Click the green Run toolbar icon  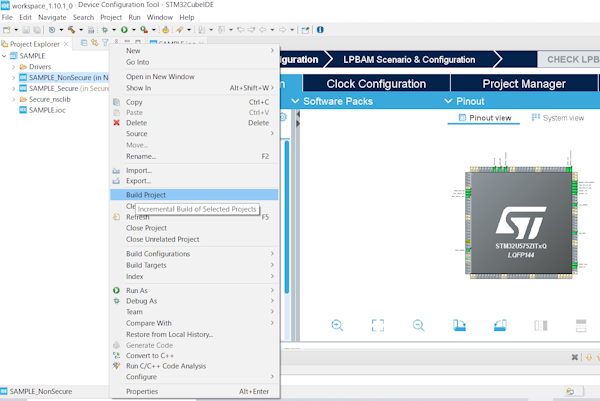tap(124, 31)
